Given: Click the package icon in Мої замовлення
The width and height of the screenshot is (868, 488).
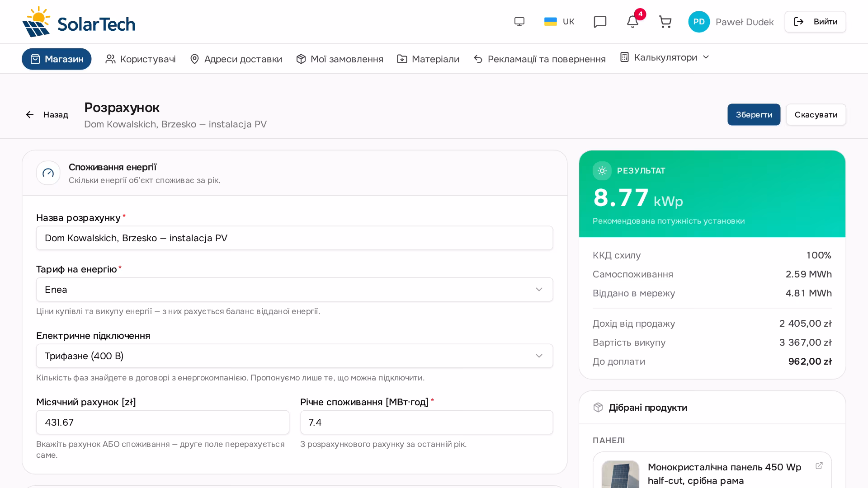Looking at the screenshot, I should tap(301, 59).
